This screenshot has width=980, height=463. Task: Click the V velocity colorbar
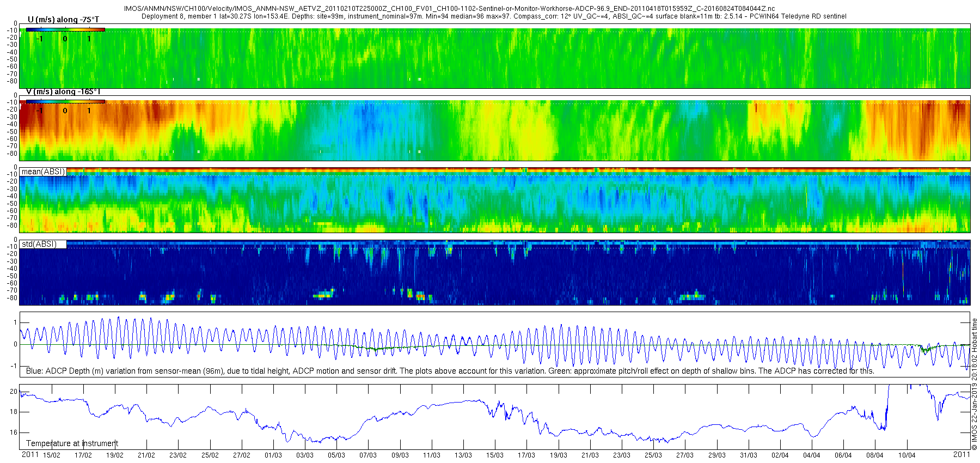pos(65,101)
